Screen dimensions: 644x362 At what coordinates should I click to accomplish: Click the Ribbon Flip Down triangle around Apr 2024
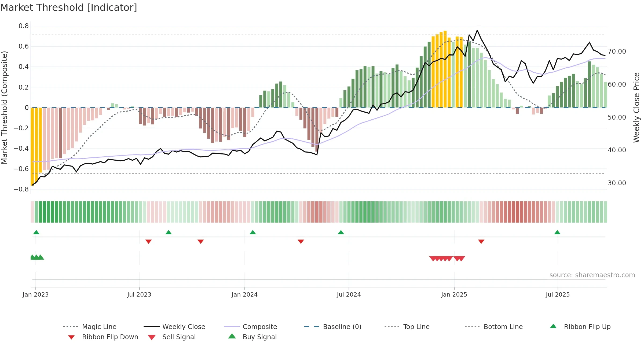301,242
